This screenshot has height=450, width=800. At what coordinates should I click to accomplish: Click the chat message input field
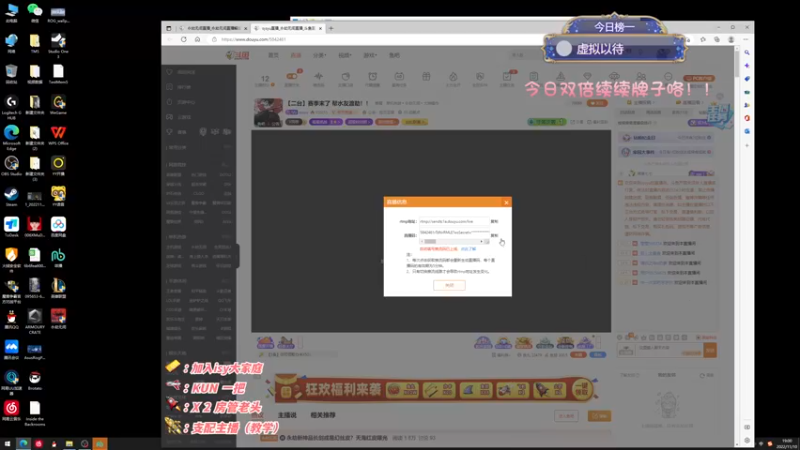[x=668, y=350]
